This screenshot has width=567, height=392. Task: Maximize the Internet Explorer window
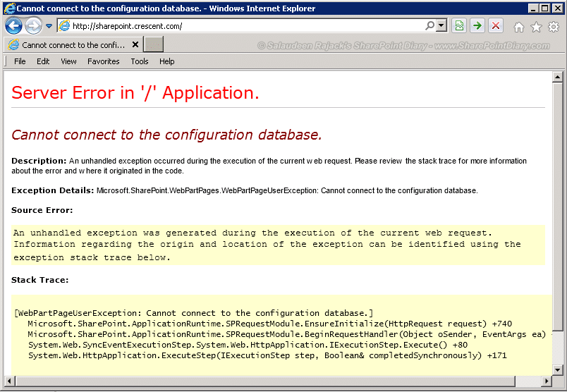pyautogui.click(x=545, y=8)
